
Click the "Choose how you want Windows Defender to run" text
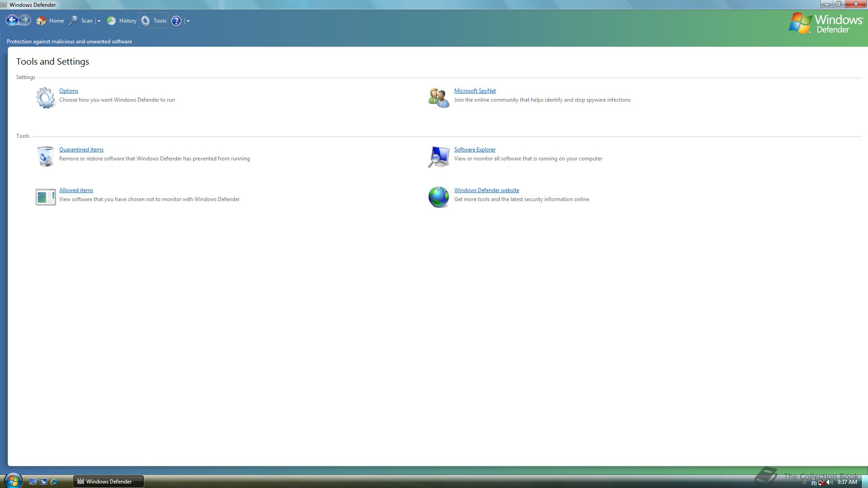pos(117,100)
